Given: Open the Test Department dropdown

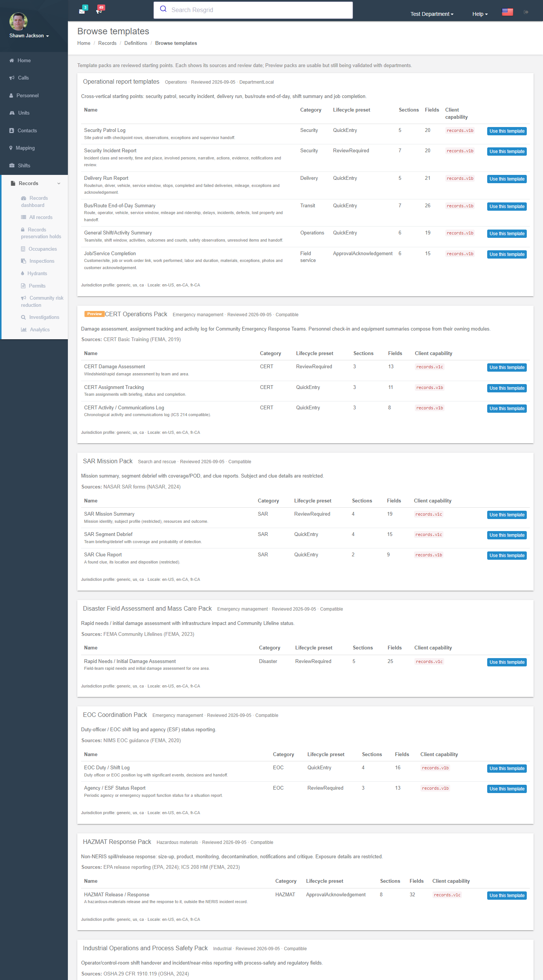Looking at the screenshot, I should [432, 14].
